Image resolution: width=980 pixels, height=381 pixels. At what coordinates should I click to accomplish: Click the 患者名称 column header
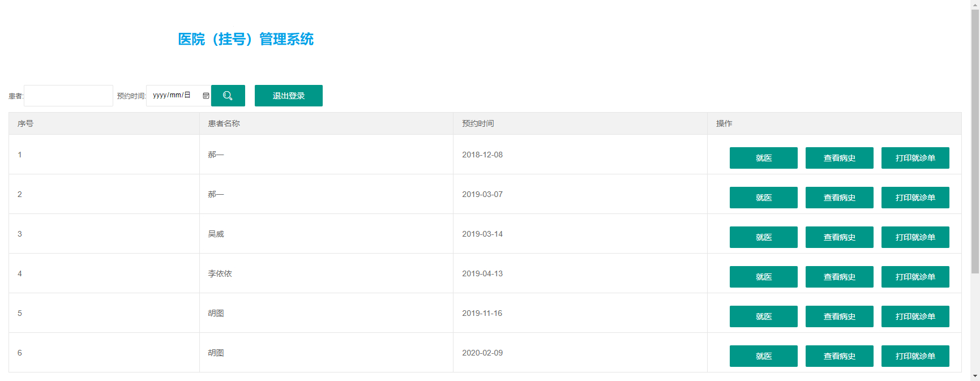click(224, 123)
